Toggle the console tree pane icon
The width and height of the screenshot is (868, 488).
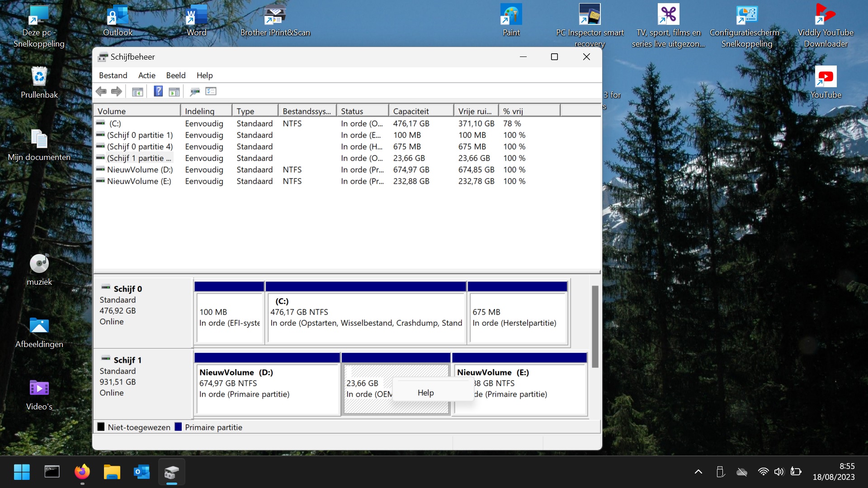137,92
